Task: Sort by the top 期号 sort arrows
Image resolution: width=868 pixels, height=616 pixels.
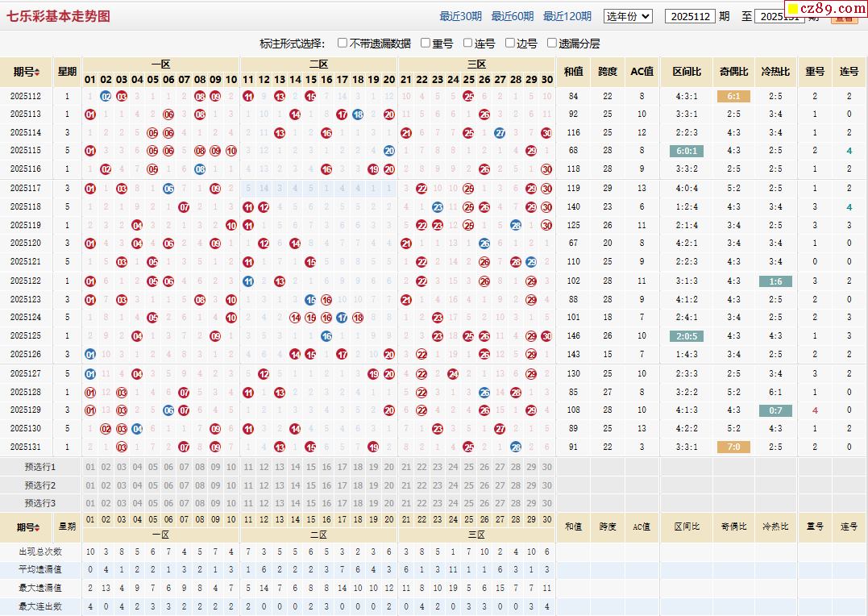Action: coord(37,72)
